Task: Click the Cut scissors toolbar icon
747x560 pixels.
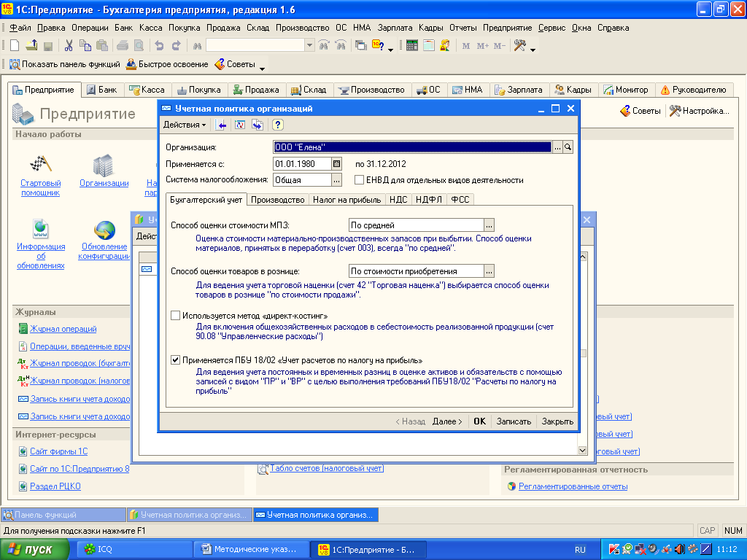Action: [69, 46]
